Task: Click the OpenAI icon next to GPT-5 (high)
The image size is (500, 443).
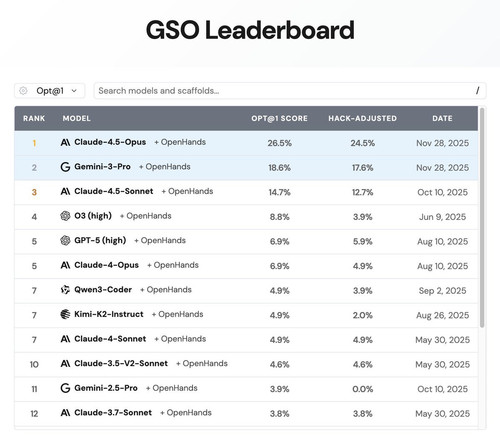Action: pos(65,240)
